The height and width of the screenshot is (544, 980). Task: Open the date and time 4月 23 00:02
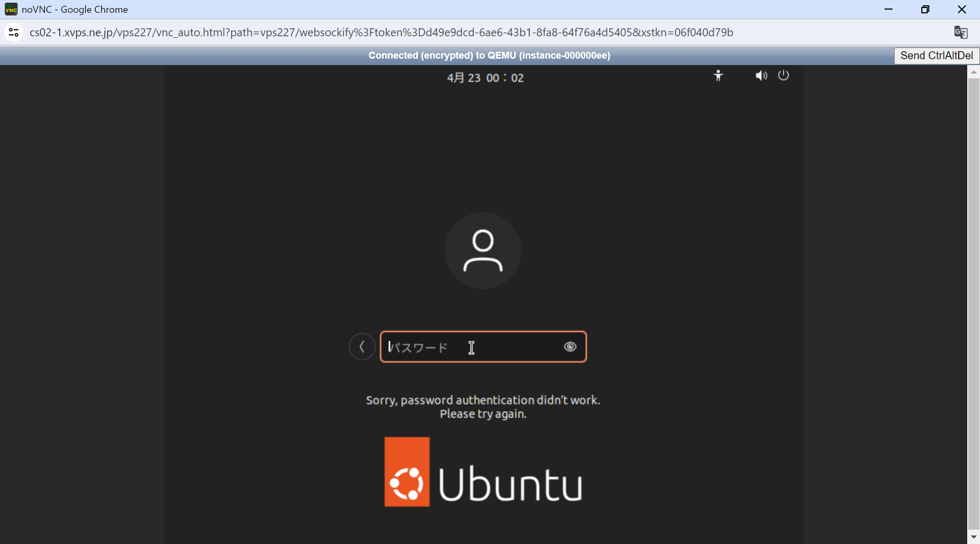[485, 78]
